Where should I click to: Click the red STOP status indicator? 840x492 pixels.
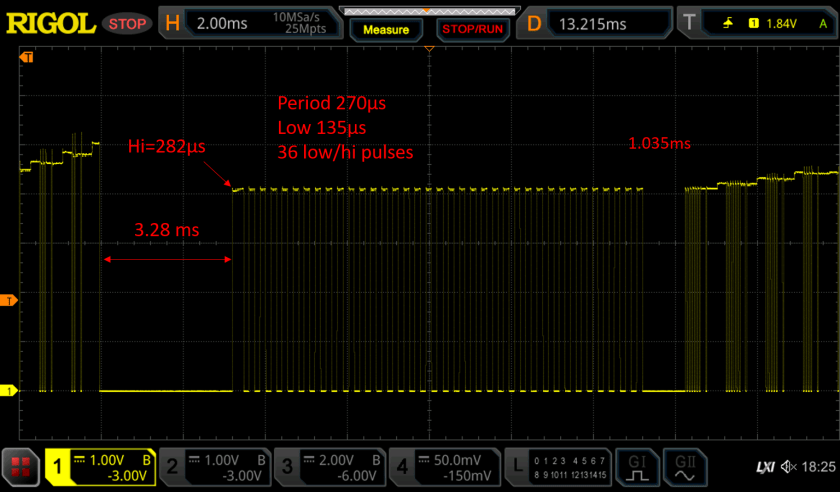pos(125,22)
